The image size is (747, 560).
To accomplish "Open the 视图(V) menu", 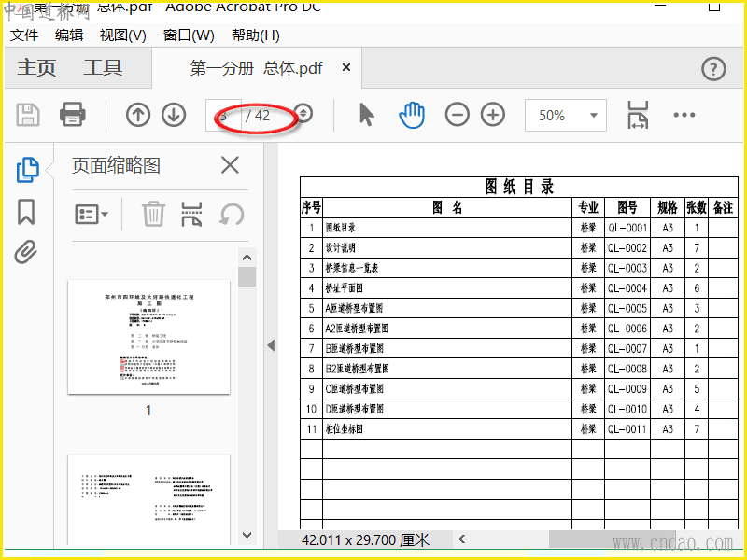I will pos(123,35).
